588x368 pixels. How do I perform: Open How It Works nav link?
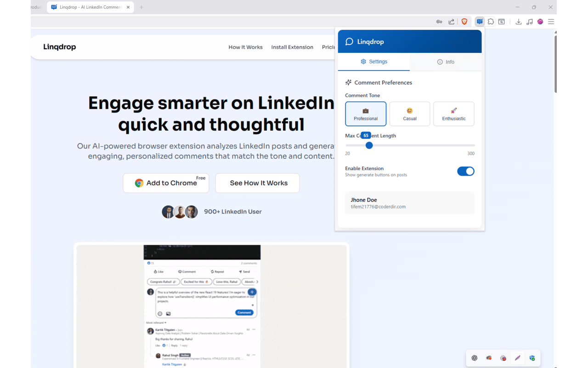click(246, 47)
